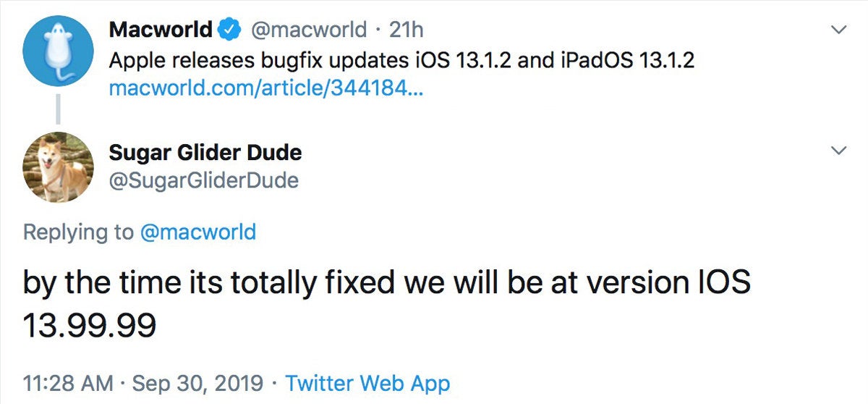
Task: Open the Macworld display name profile
Action: 161,30
